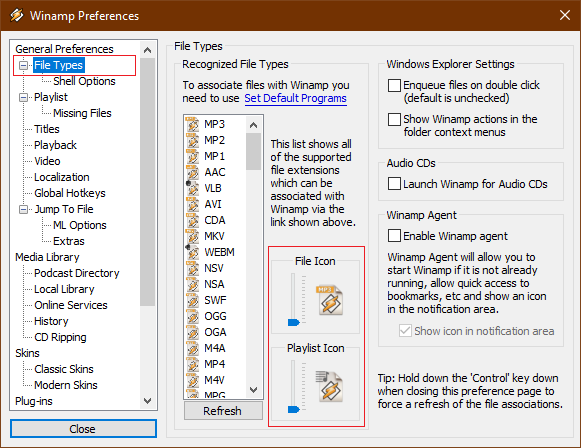581x448 pixels.
Task: Click the Winamp logo in title bar
Action: pos(17,16)
